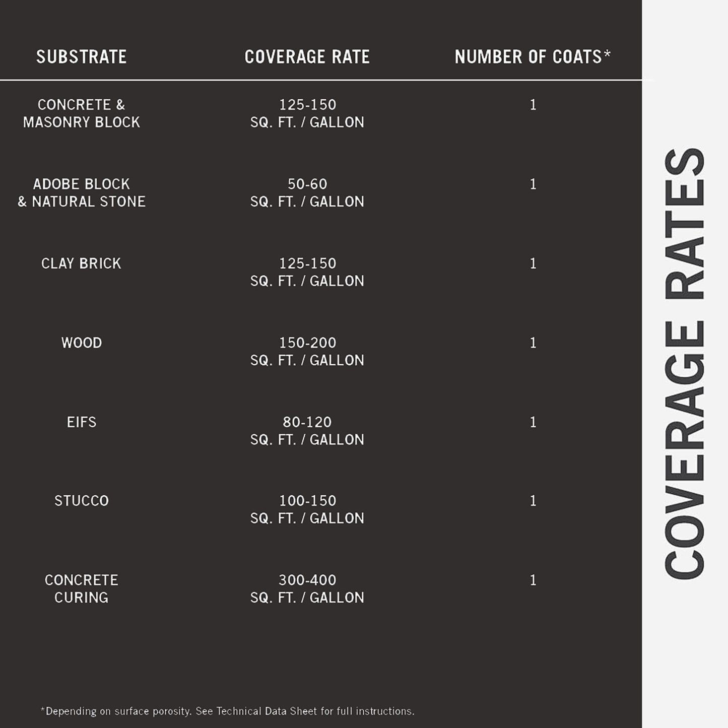Click the Clay Brick substrate label
Image resolution: width=728 pixels, height=728 pixels.
[81, 263]
